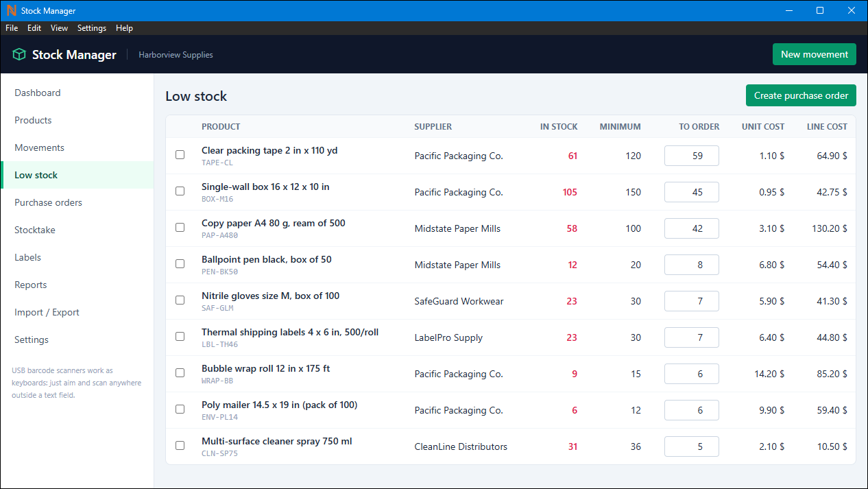Go to the Reports page

[x=77, y=285]
